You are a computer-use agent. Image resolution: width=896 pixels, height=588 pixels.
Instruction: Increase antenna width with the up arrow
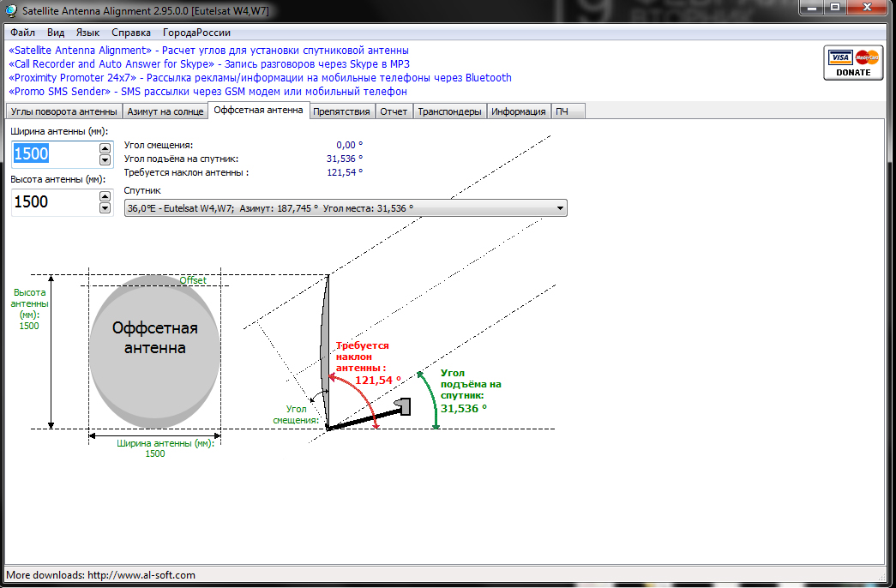coord(105,148)
